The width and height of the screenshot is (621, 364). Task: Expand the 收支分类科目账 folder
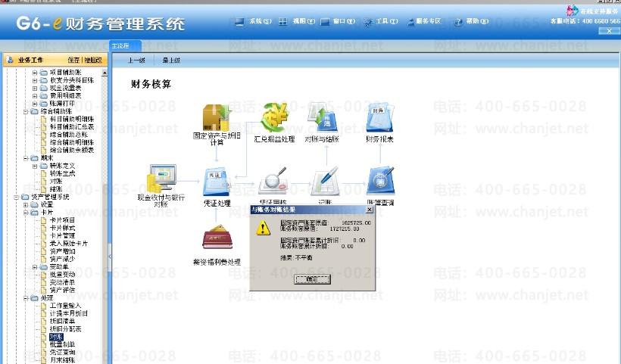35,80
